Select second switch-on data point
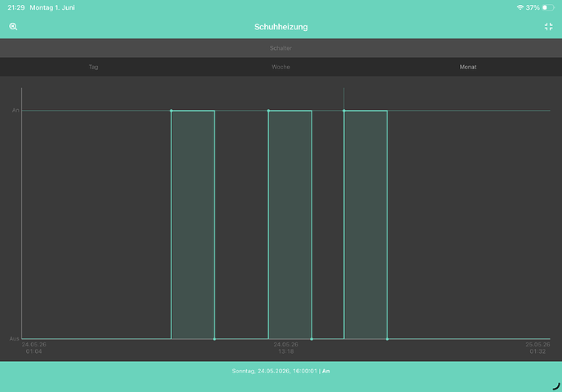 [268, 111]
